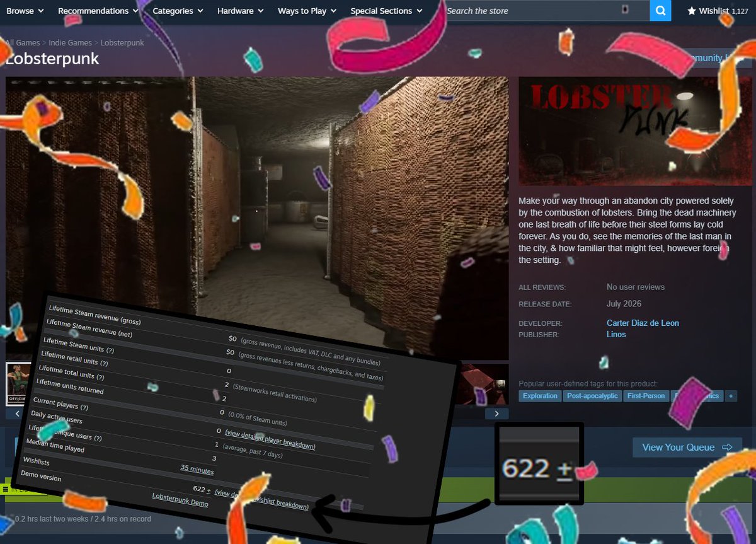The image size is (756, 544).
Task: Go to Indie Games breadcrumb
Action: click(x=70, y=43)
